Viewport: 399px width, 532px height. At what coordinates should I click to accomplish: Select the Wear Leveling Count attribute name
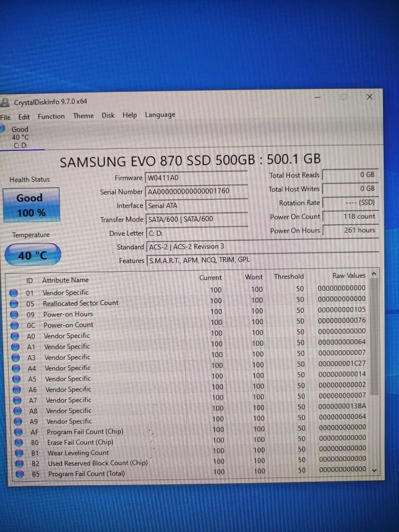coord(78,453)
